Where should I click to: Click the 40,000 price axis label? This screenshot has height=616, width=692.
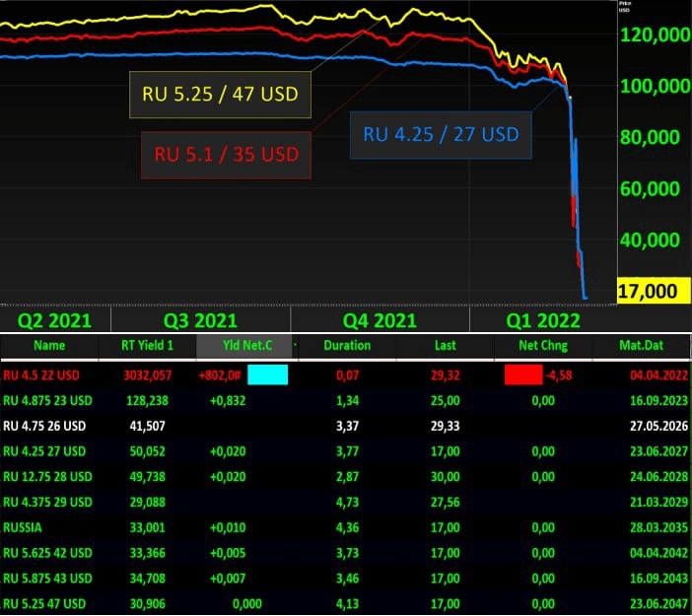click(650, 240)
